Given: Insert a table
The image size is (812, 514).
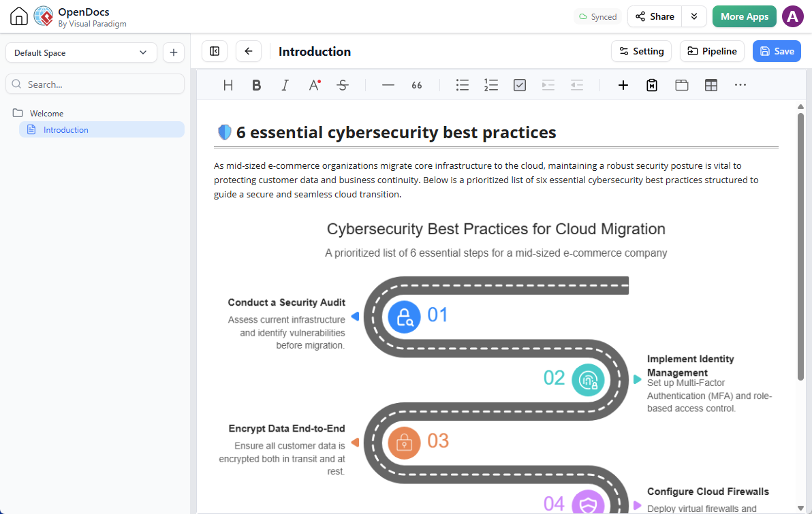Looking at the screenshot, I should tap(711, 85).
